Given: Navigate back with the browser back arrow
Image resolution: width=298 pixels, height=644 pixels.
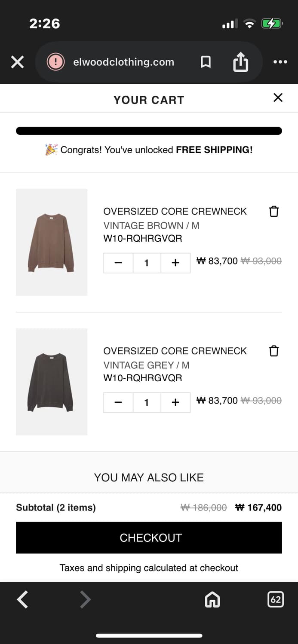Looking at the screenshot, I should tap(22, 599).
